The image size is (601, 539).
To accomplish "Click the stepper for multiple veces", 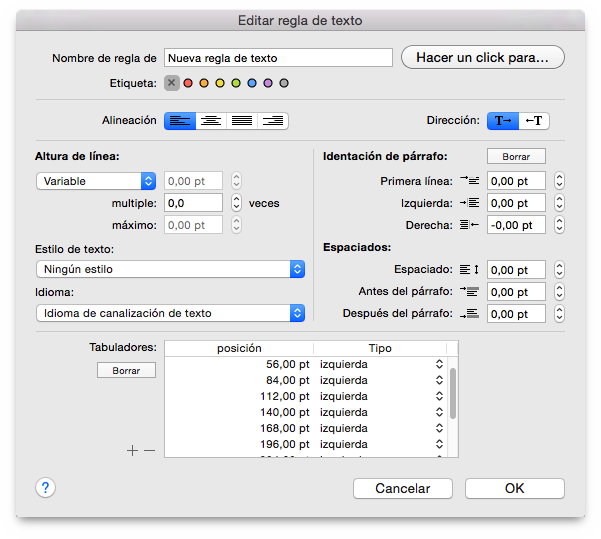I will (236, 203).
